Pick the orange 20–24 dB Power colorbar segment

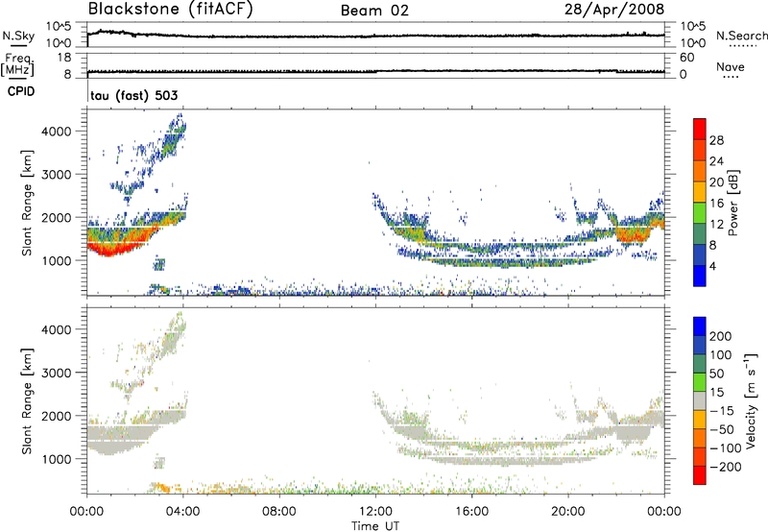tap(700, 172)
